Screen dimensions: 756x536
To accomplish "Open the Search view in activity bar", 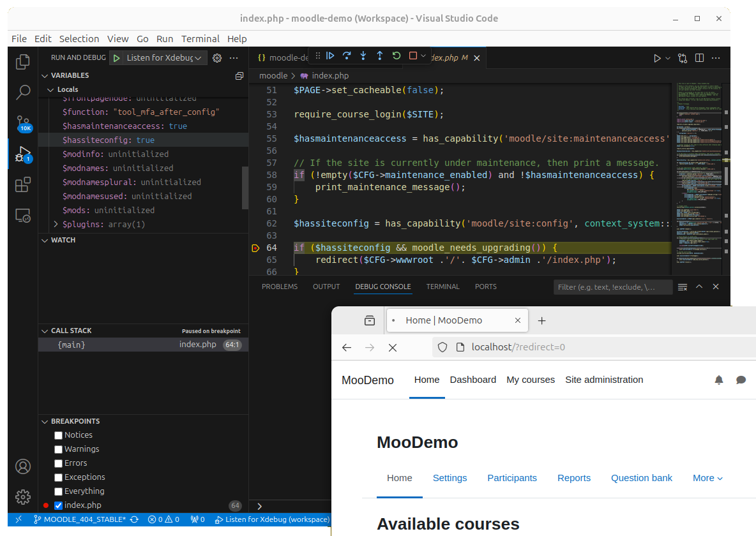I will [22, 92].
